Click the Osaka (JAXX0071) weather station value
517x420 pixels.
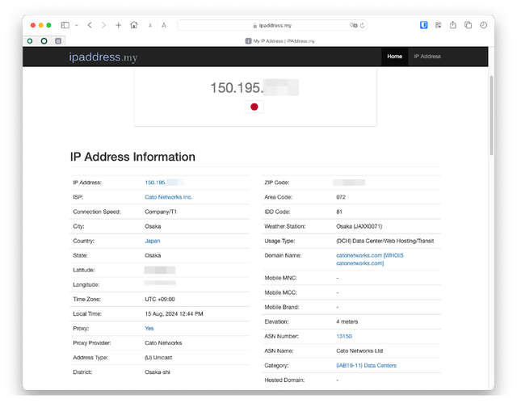tap(359, 226)
